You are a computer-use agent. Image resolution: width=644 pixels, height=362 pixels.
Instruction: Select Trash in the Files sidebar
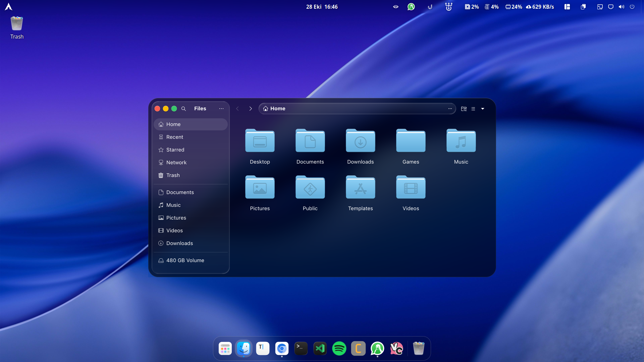tap(191, 175)
